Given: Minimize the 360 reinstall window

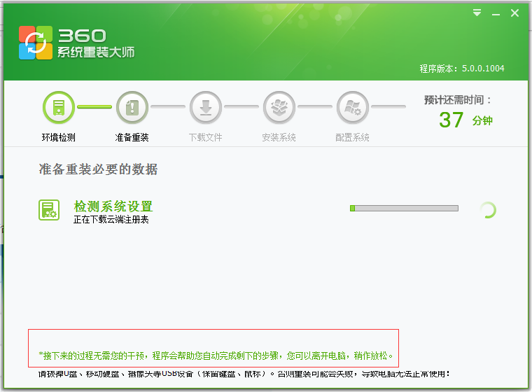Looking at the screenshot, I should click(496, 14).
